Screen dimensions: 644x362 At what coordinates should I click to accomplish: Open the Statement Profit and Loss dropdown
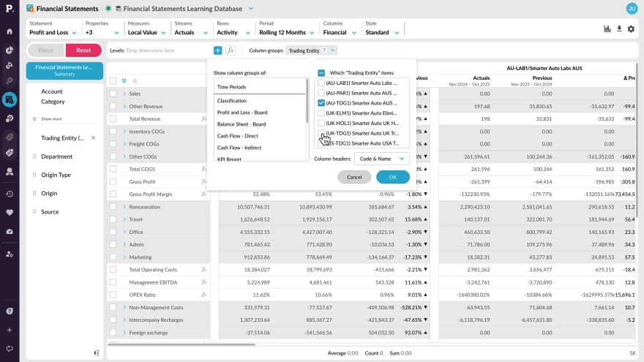(53, 32)
